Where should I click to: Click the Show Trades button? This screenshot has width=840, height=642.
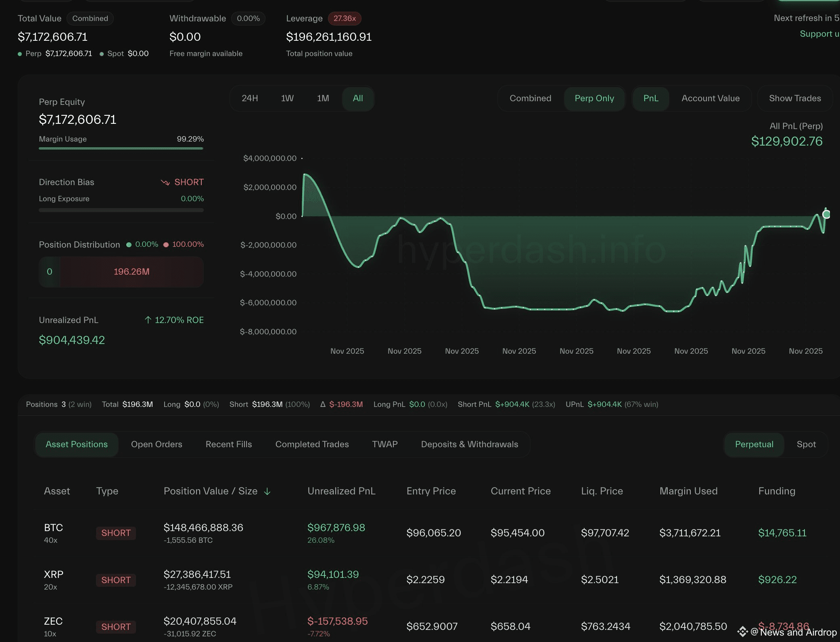(x=794, y=98)
